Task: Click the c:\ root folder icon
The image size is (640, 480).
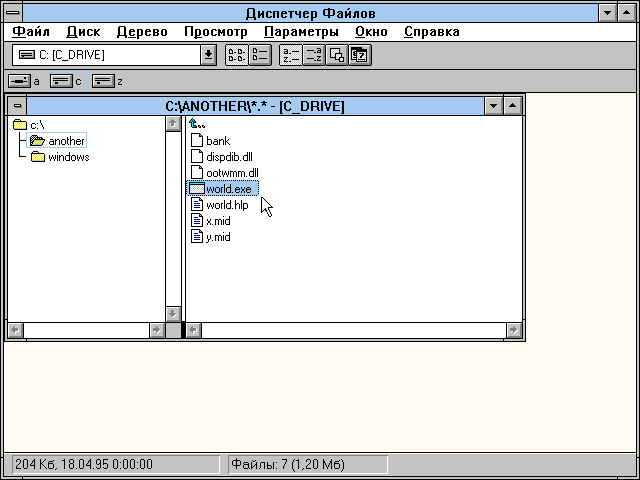Action: [x=20, y=124]
